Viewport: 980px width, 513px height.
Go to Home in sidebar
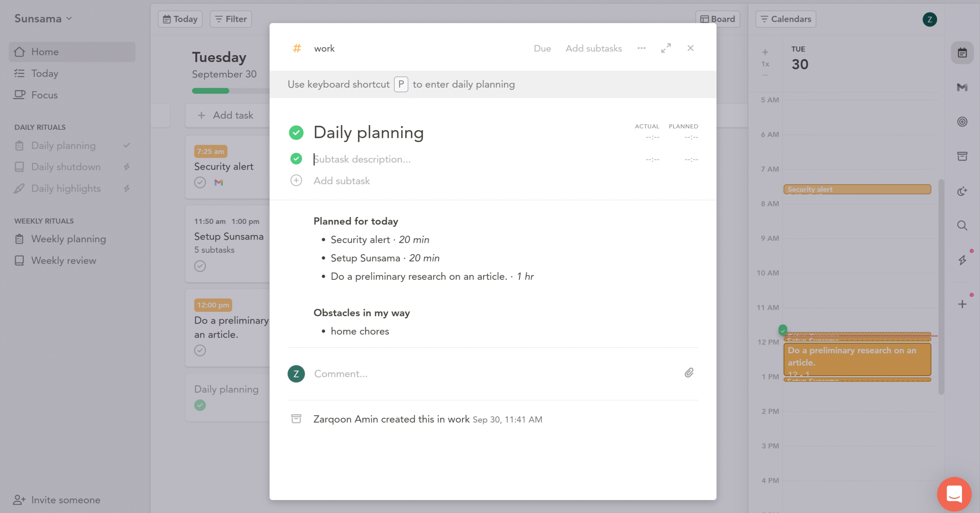[72, 52]
